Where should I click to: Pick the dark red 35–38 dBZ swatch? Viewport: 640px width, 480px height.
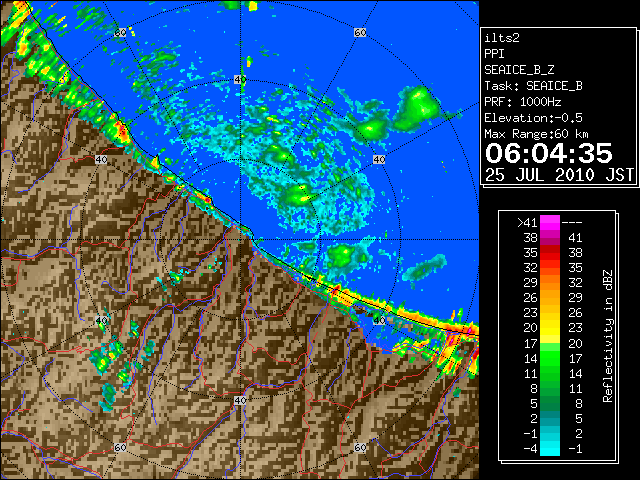550,253
